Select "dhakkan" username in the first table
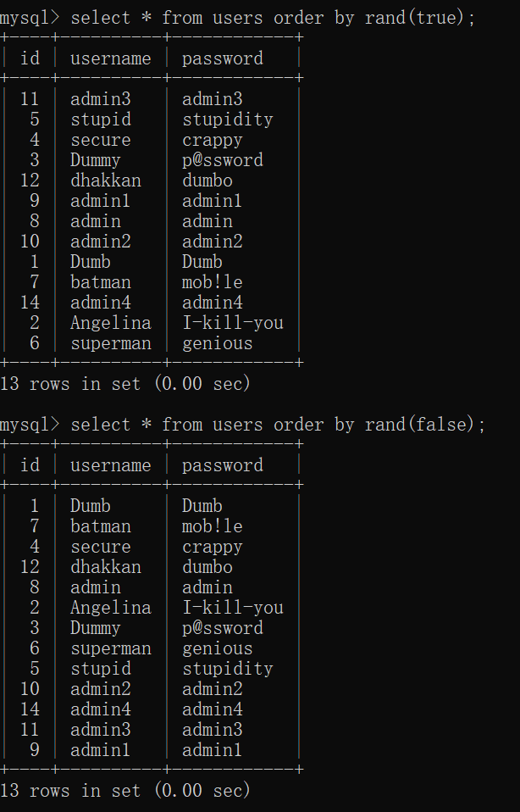 (x=106, y=181)
